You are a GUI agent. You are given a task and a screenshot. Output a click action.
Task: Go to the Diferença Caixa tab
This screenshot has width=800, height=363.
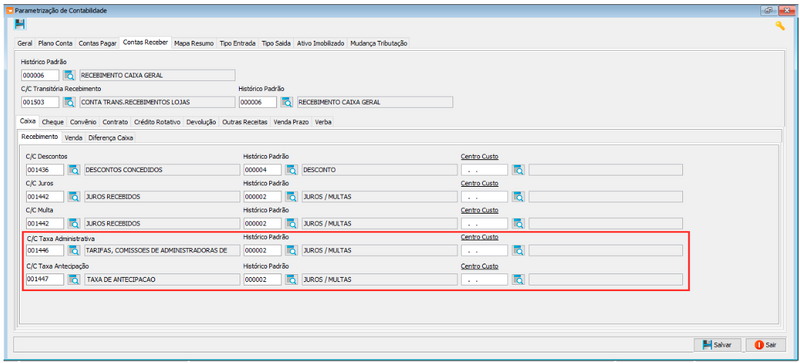pos(111,138)
